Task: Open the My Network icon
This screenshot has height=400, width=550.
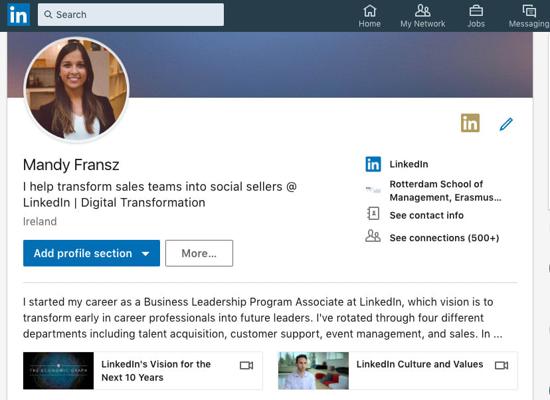Action: click(422, 11)
